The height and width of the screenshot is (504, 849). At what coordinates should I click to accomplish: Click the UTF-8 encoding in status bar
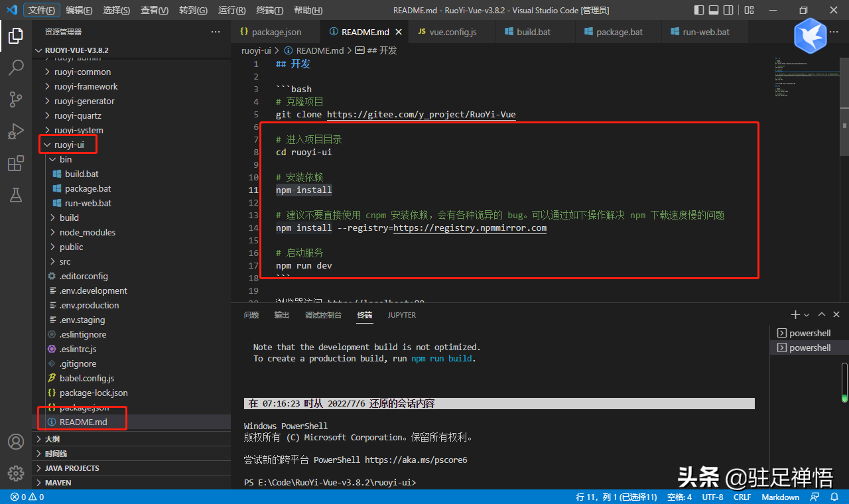(712, 497)
